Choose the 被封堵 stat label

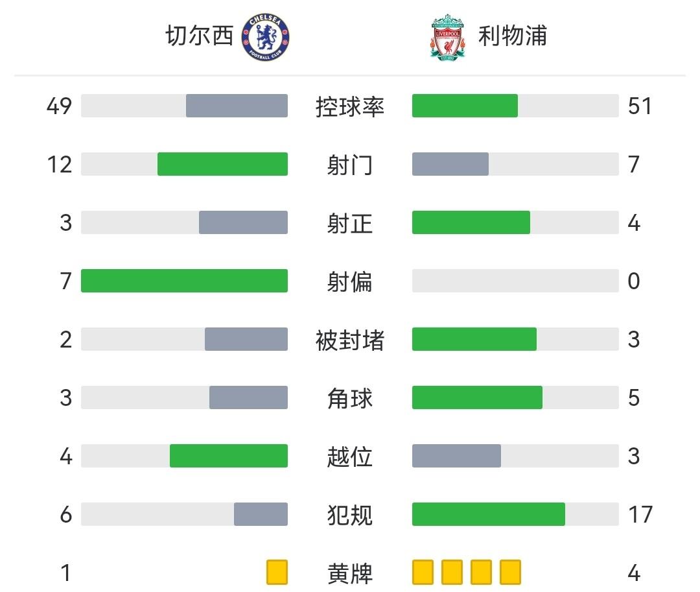pyautogui.click(x=350, y=340)
